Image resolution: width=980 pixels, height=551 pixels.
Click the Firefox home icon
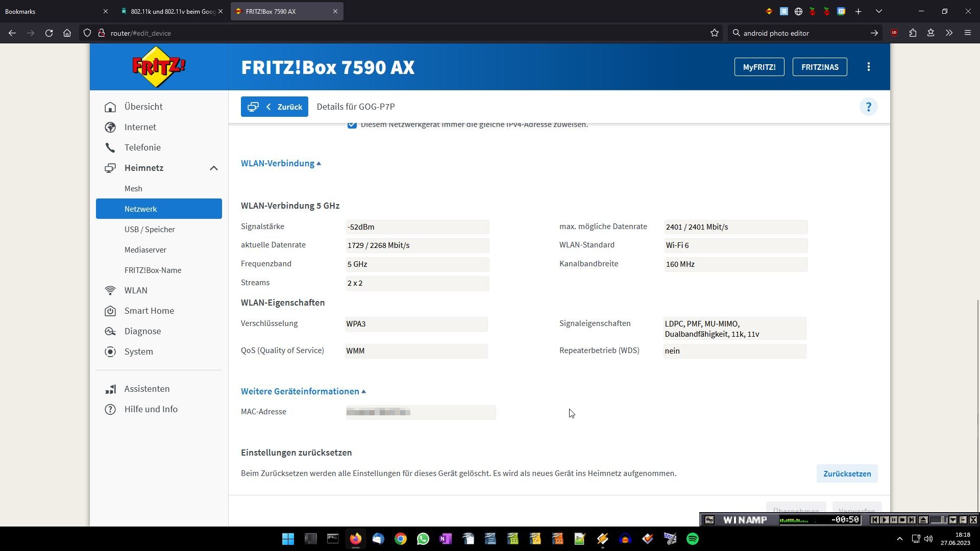(67, 33)
